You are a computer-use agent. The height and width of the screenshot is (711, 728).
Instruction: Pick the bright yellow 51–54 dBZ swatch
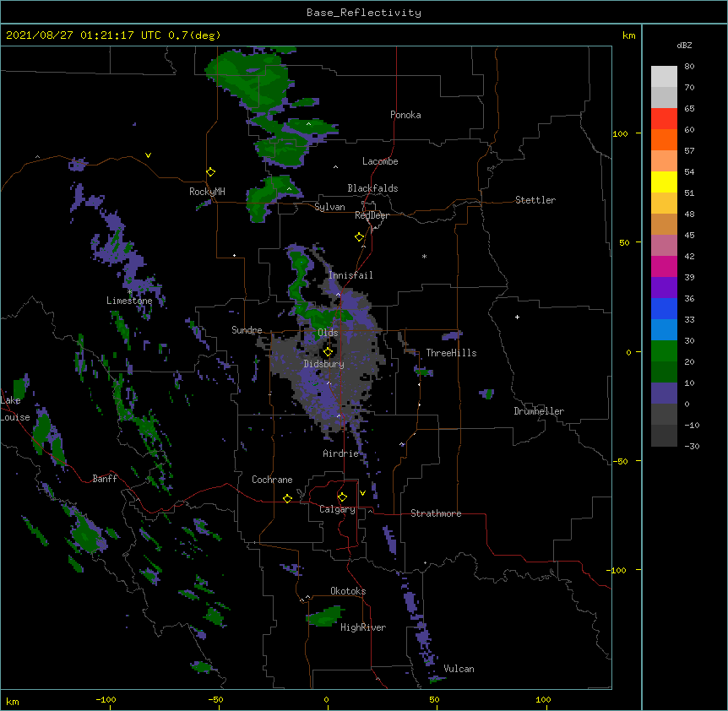tap(664, 182)
